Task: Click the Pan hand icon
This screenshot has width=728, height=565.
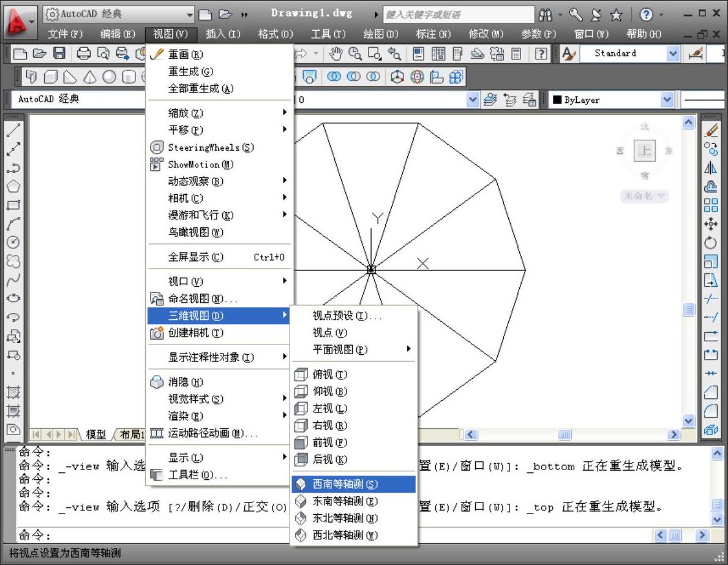Action: point(336,54)
